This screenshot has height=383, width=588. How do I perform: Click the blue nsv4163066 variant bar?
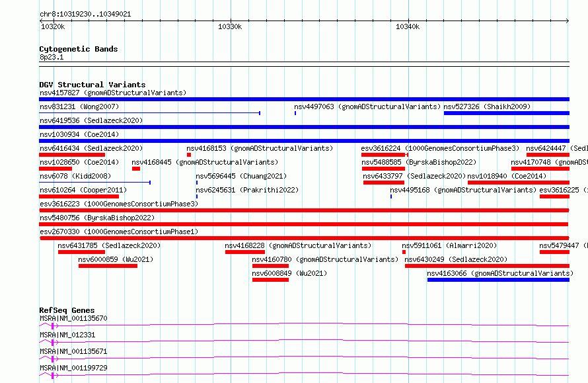498,280
